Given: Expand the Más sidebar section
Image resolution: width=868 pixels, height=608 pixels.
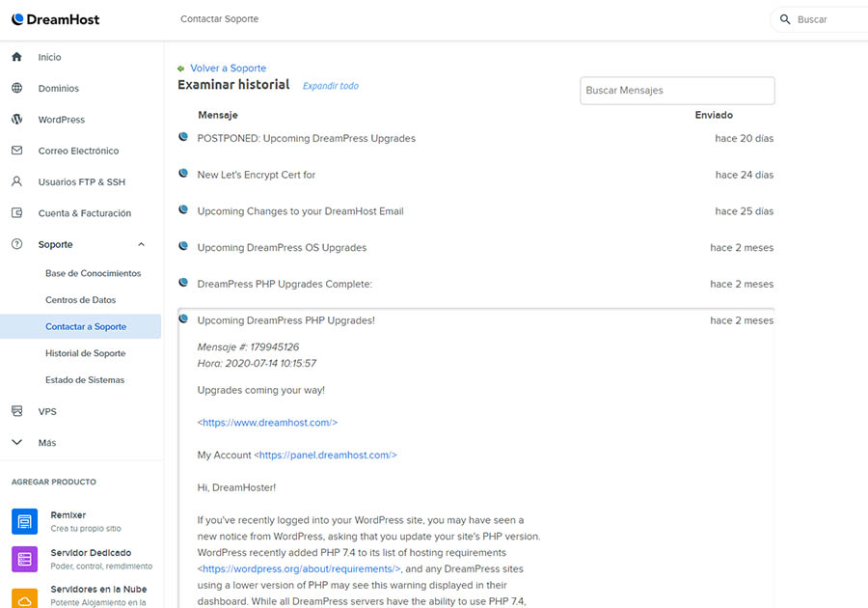Looking at the screenshot, I should click(x=16, y=443).
